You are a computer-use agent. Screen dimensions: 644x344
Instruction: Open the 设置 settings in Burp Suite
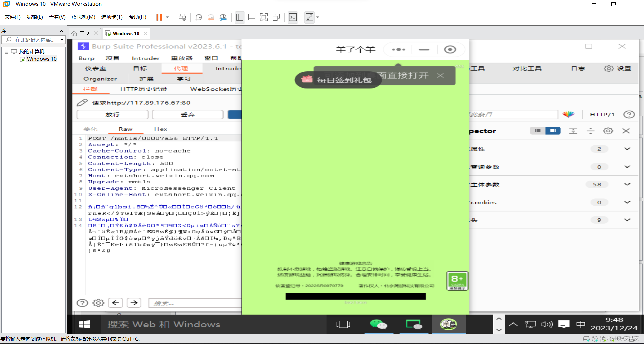[618, 69]
